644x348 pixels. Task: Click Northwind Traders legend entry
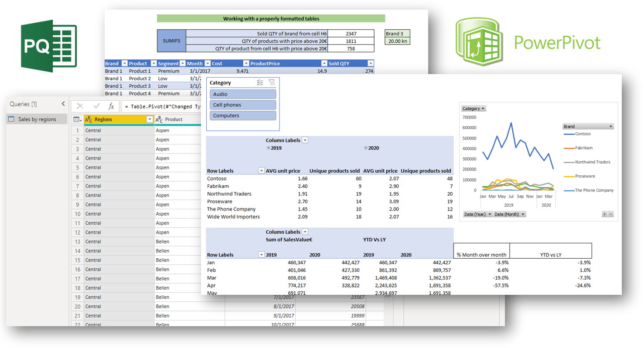coord(587,162)
